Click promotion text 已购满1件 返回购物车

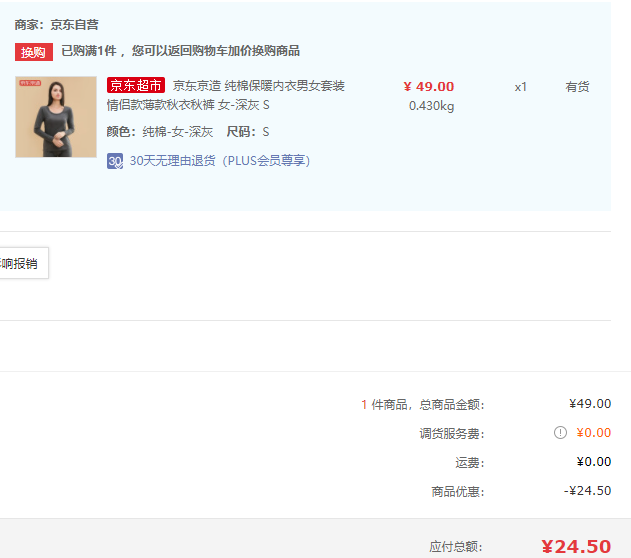(x=181, y=51)
